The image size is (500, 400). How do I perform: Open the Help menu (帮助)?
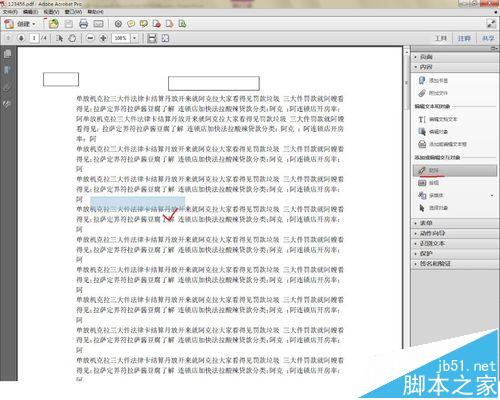tap(95, 12)
